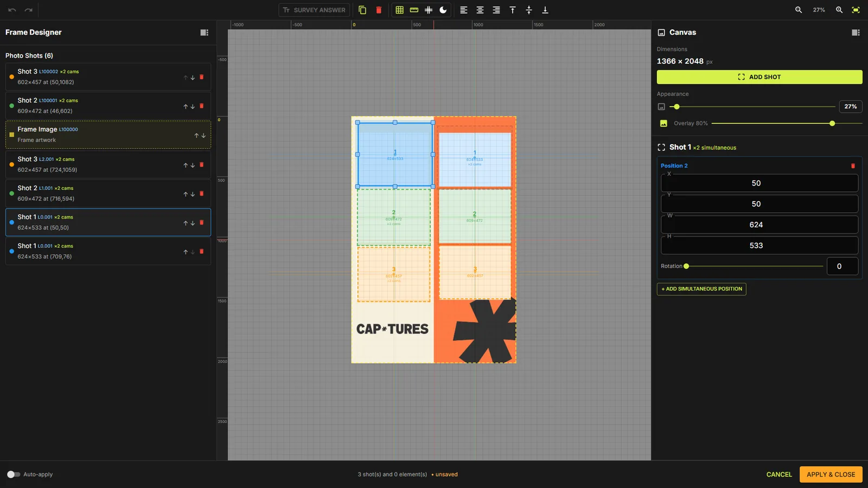
Task: Delete Shot 2 L100001 layer
Action: coord(202,106)
